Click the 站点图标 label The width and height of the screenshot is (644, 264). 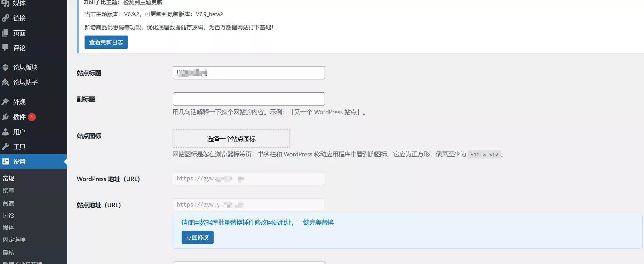(x=89, y=136)
